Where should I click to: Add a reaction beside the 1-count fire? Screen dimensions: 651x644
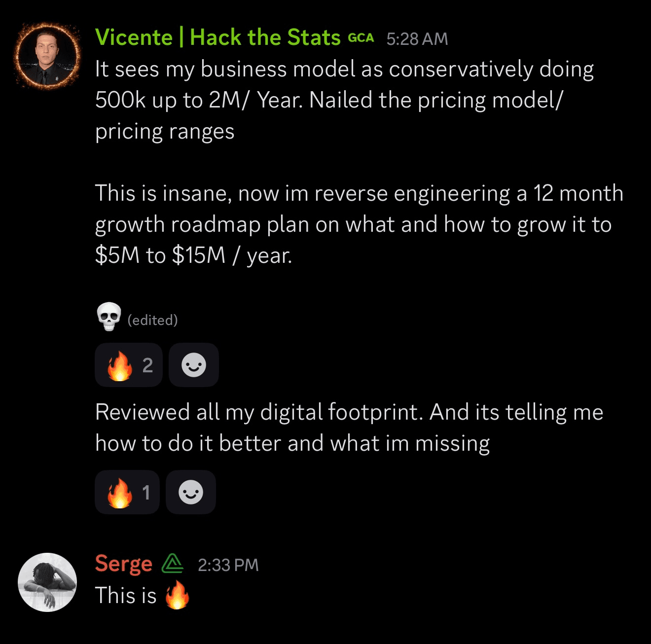tap(191, 493)
